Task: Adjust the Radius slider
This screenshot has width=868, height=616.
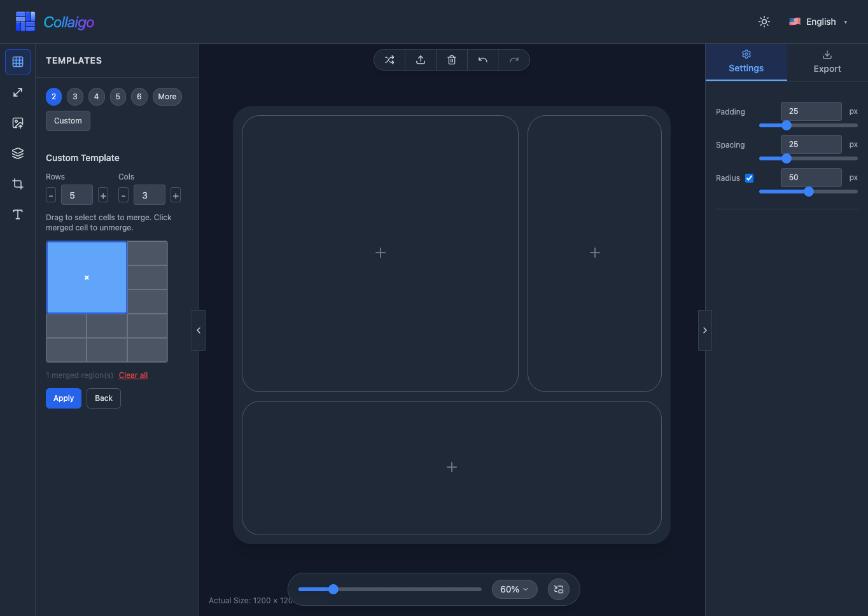Action: click(x=808, y=192)
